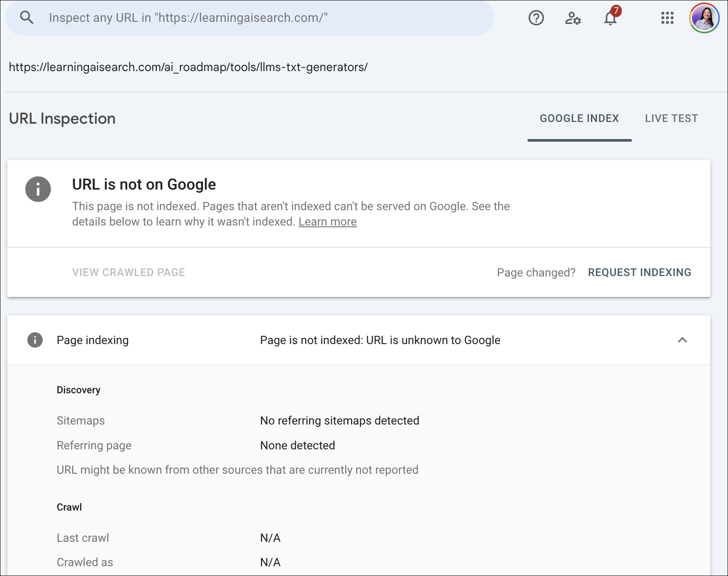728x576 pixels.
Task: Click the 'URL is not on Google' title
Action: point(144,184)
